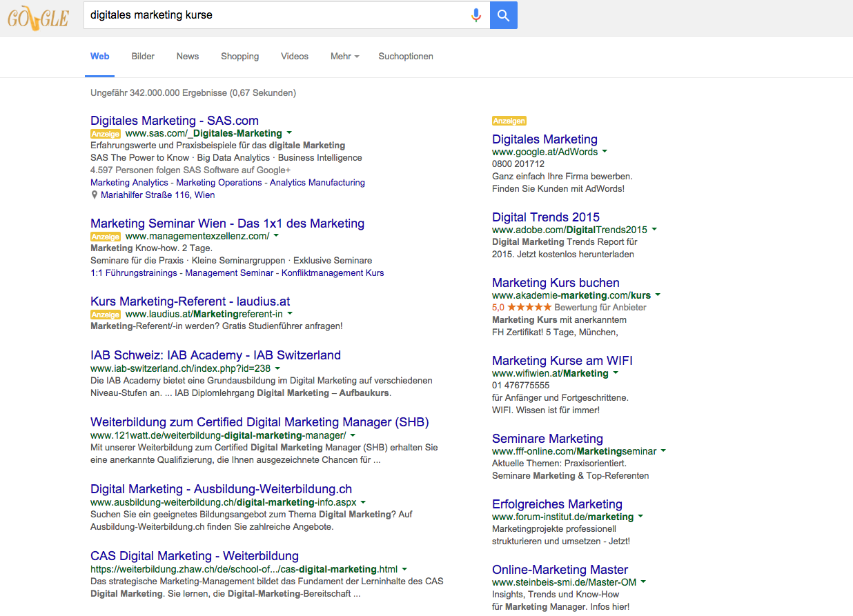The width and height of the screenshot is (853, 616).
Task: Open CAS Digital Marketing - Weiterbildung result
Action: [195, 556]
